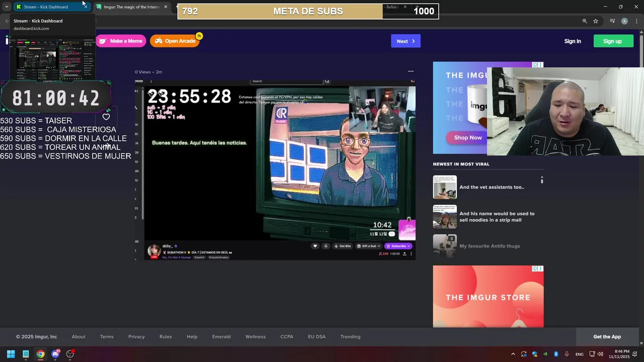The width and height of the screenshot is (644, 362).
Task: Click the Sign in link
Action: [x=573, y=41]
